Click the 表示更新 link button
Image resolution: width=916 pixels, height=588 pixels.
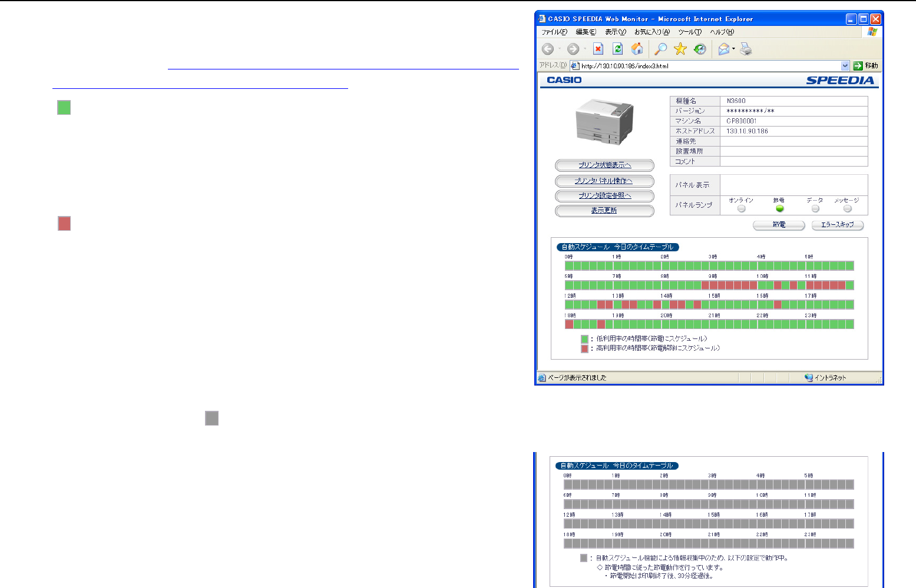click(x=604, y=210)
